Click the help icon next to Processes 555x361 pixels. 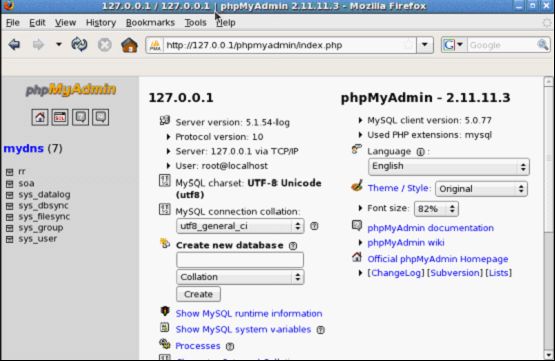click(x=230, y=346)
